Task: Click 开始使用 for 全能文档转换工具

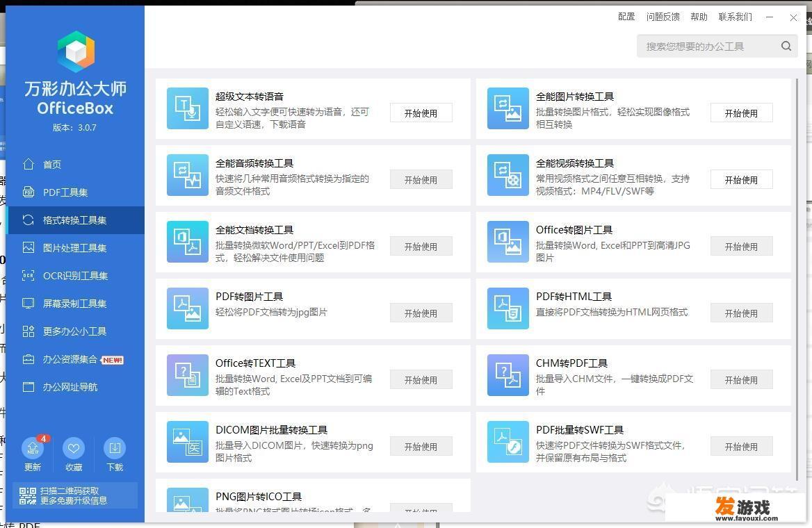Action: [x=421, y=247]
